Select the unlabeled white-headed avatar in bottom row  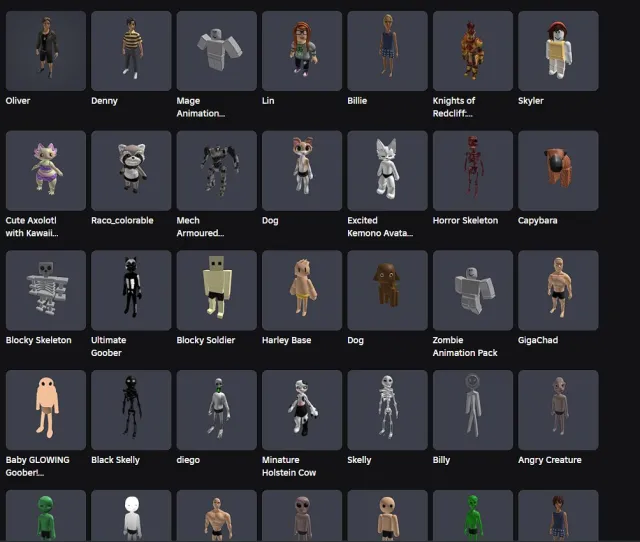[x=131, y=516]
